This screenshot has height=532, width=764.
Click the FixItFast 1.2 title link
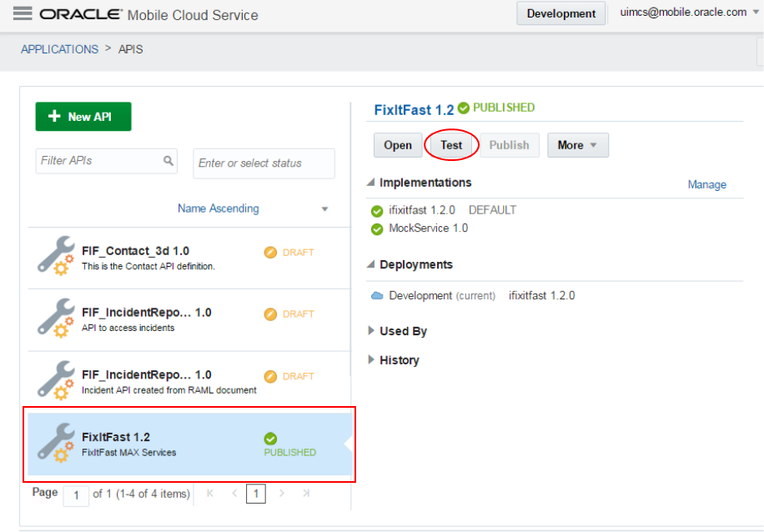[x=414, y=110]
